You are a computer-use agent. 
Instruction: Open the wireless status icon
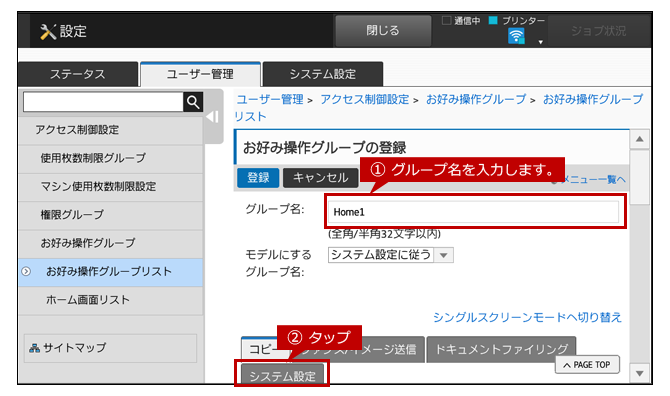(x=516, y=36)
